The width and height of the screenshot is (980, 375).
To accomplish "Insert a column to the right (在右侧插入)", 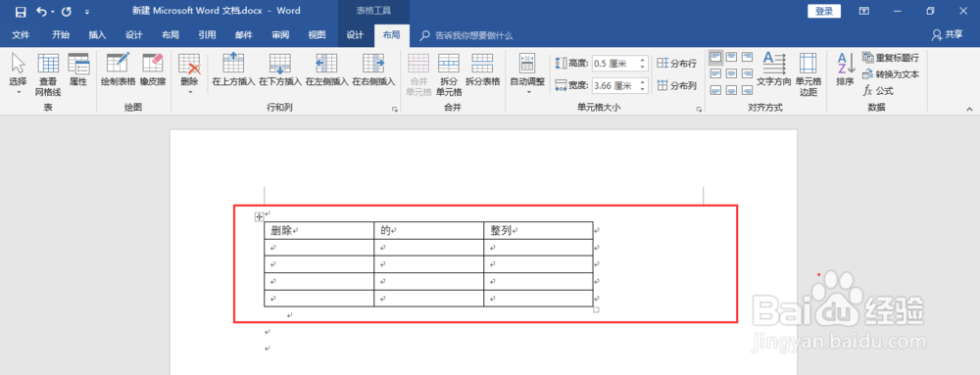I will coord(373,70).
